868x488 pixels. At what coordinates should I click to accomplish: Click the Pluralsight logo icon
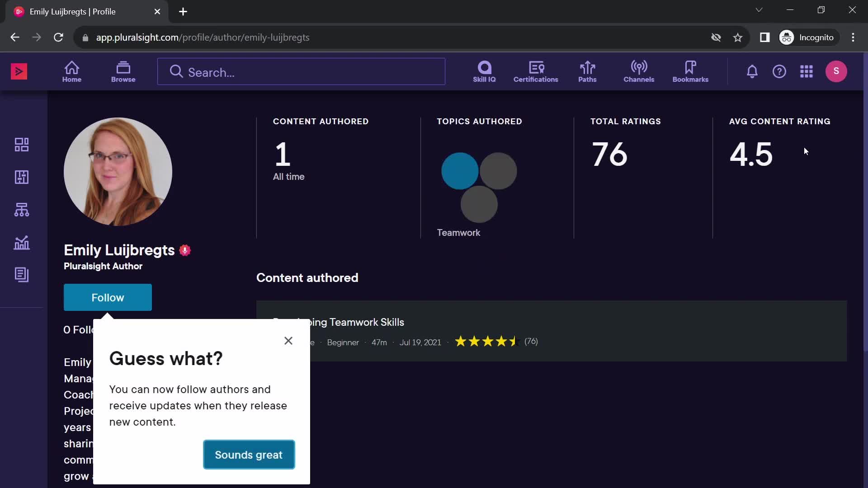pos(19,71)
